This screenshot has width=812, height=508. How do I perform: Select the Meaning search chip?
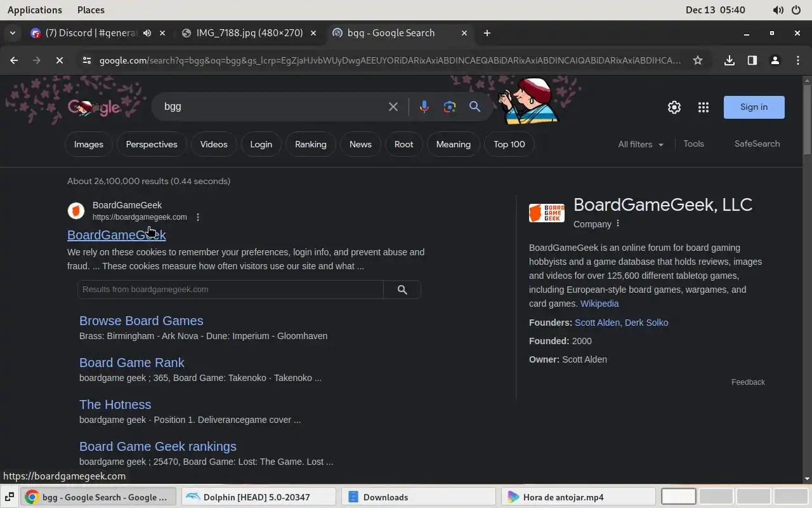[x=454, y=144]
